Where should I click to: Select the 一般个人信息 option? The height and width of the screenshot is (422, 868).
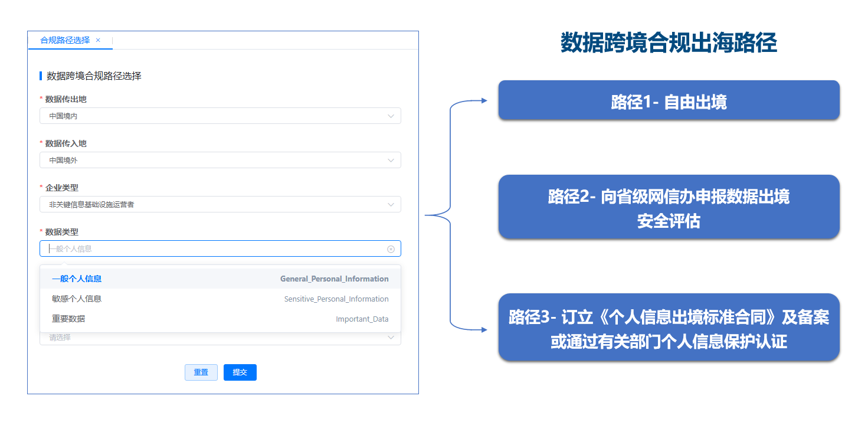click(x=77, y=279)
